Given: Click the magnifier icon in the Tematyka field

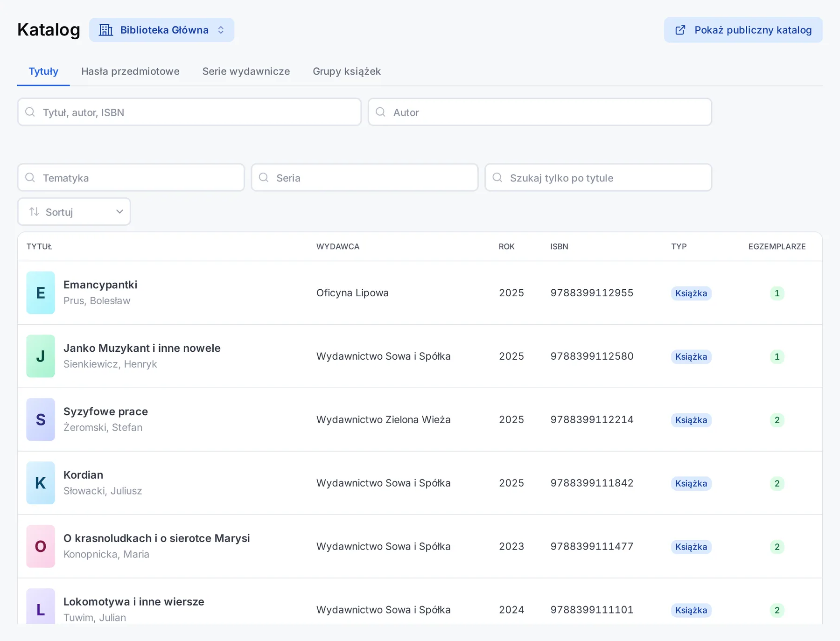Looking at the screenshot, I should click(30, 178).
